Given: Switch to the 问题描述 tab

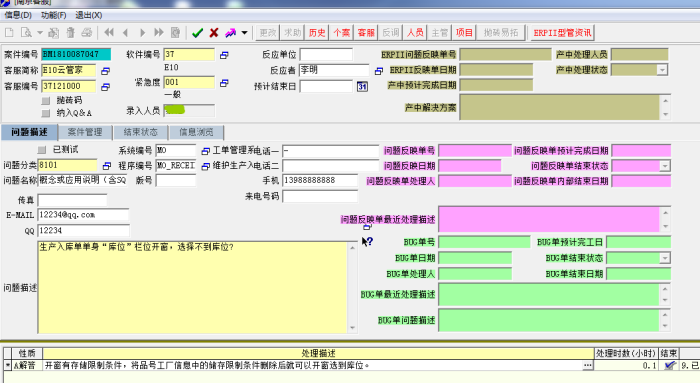Looking at the screenshot, I should pyautogui.click(x=29, y=132).
